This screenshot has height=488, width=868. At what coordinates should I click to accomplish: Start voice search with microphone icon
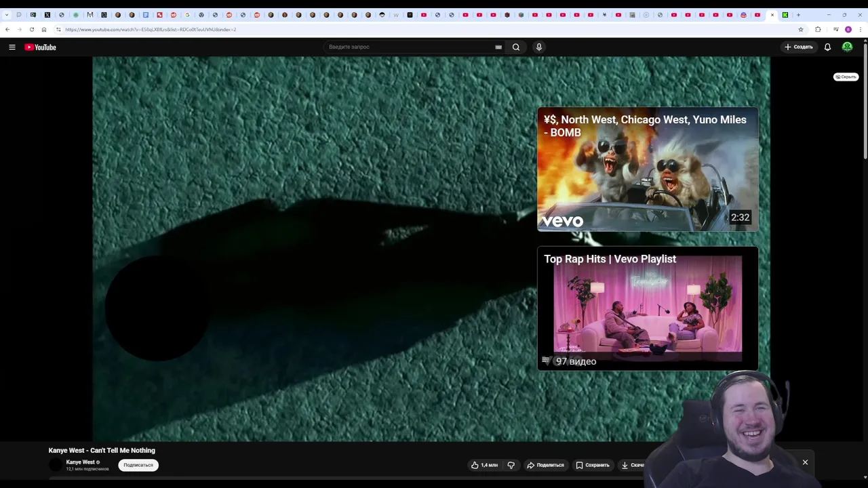[x=539, y=47]
